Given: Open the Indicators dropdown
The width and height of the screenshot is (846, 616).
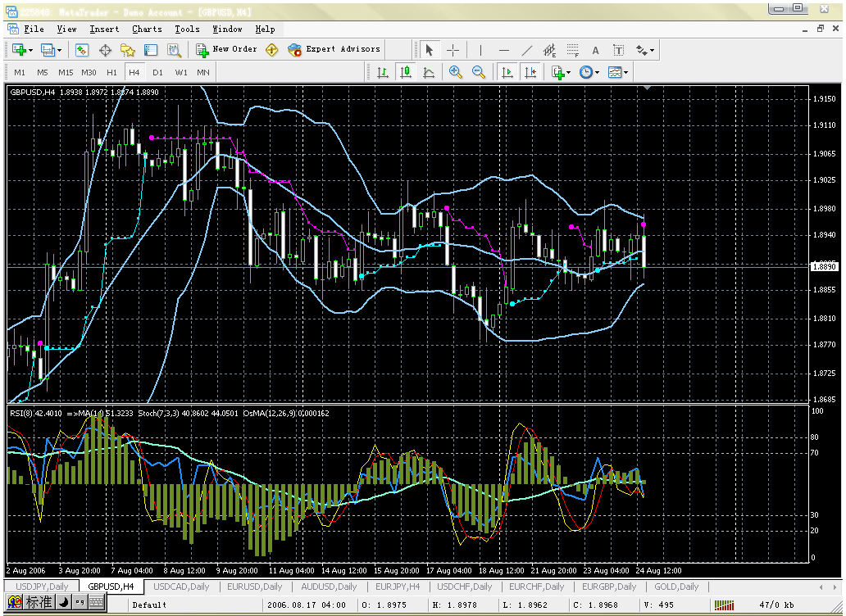Looking at the screenshot, I should pos(560,72).
